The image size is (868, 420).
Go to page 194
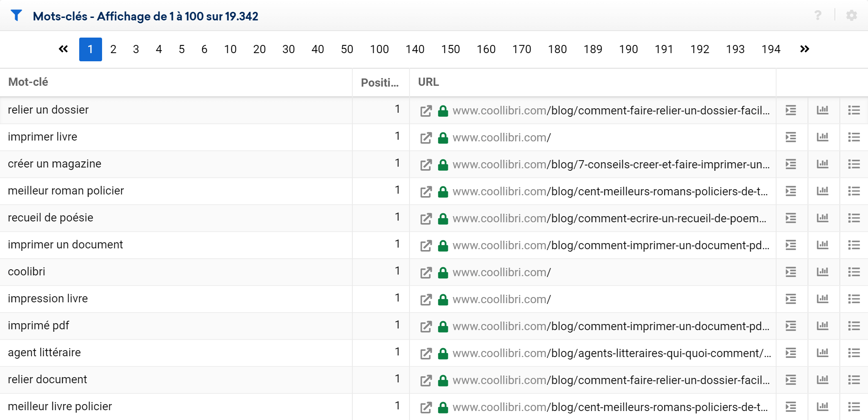[771, 49]
